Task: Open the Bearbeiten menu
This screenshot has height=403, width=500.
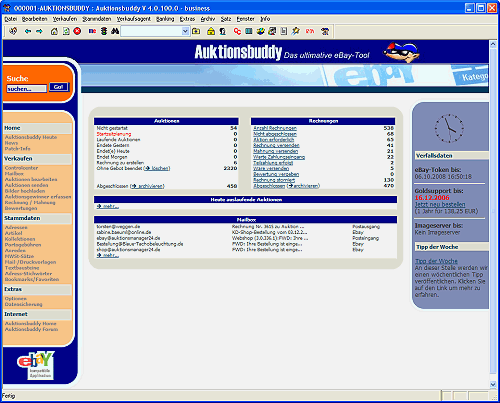Action: click(x=34, y=19)
